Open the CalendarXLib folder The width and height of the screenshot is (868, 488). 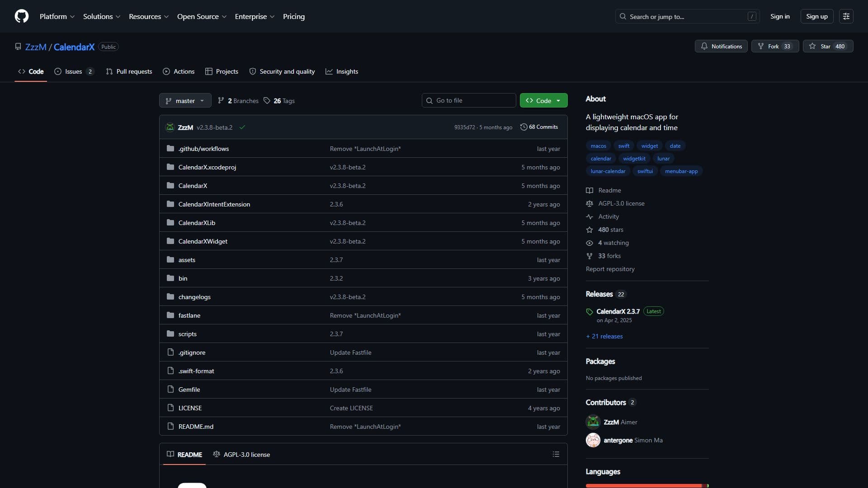coord(197,223)
